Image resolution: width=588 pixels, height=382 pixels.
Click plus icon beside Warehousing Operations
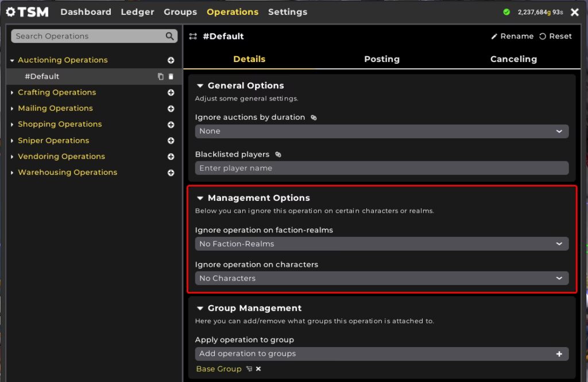click(x=171, y=173)
